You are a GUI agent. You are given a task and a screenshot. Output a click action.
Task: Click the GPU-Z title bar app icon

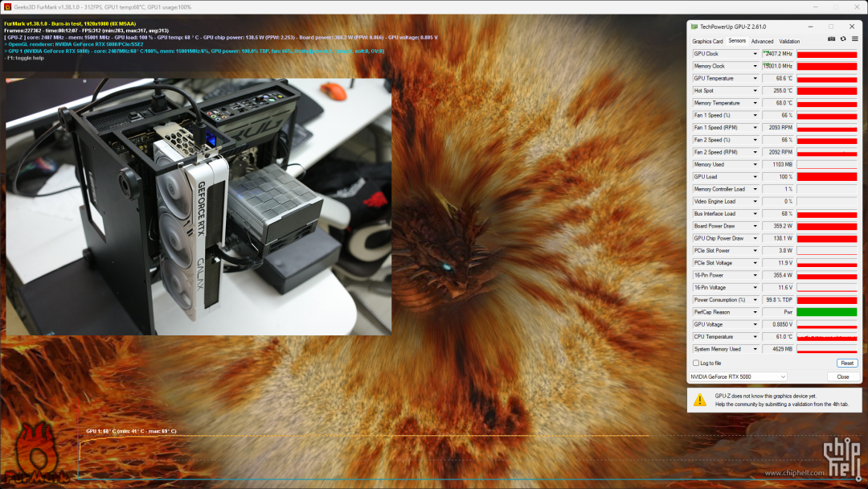coord(694,27)
